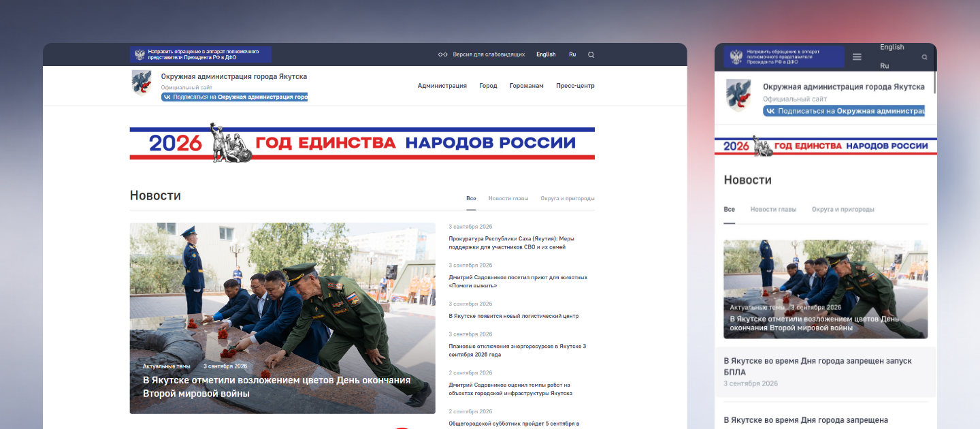Open the featured news photo in desktop view
The image size is (980, 429).
(x=282, y=318)
